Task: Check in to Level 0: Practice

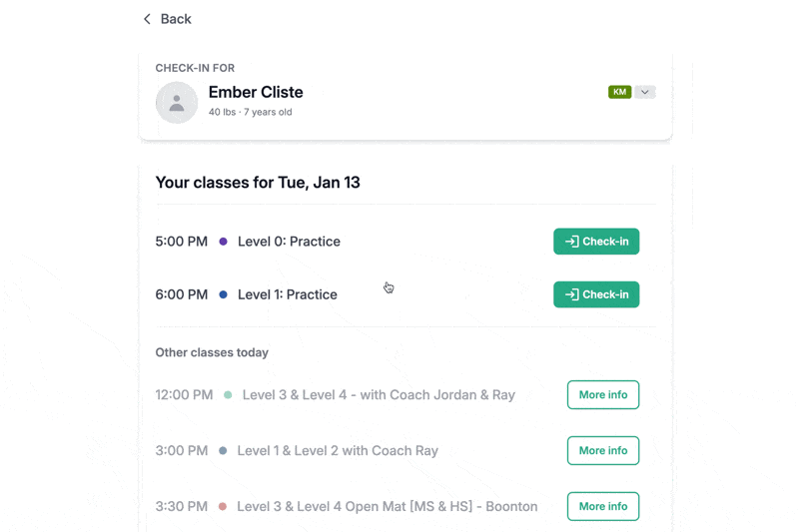Action: (596, 242)
